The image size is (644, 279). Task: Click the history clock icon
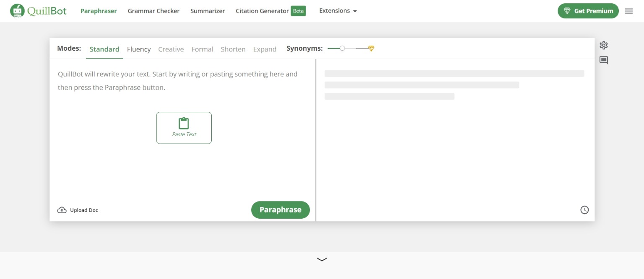tap(584, 210)
